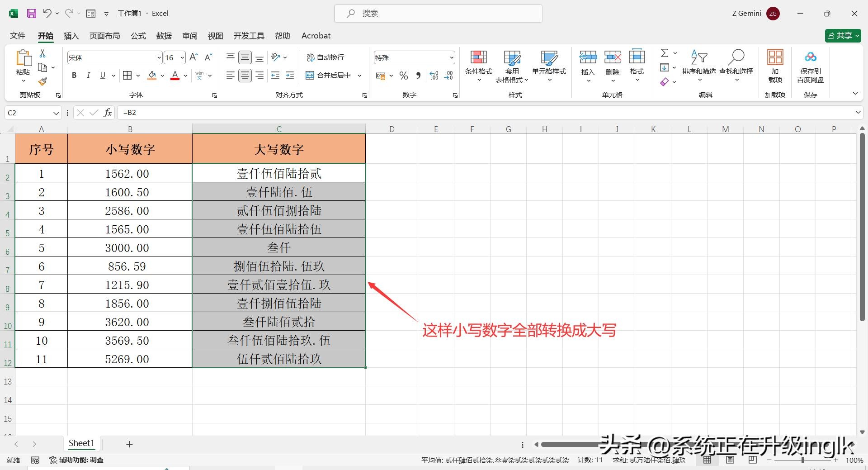Open the font name dropdown
868x470 pixels.
[159, 58]
